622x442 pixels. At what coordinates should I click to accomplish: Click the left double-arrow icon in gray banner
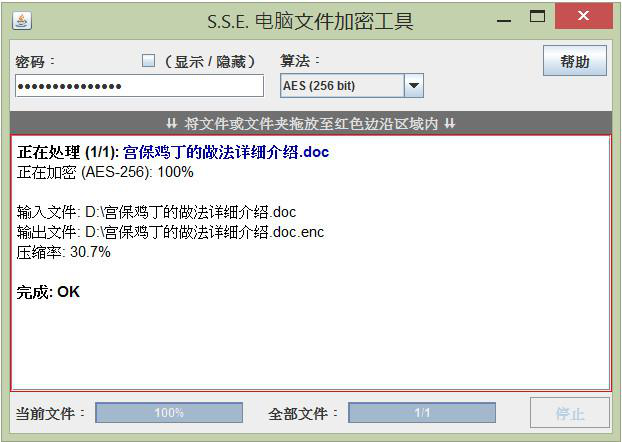click(171, 123)
